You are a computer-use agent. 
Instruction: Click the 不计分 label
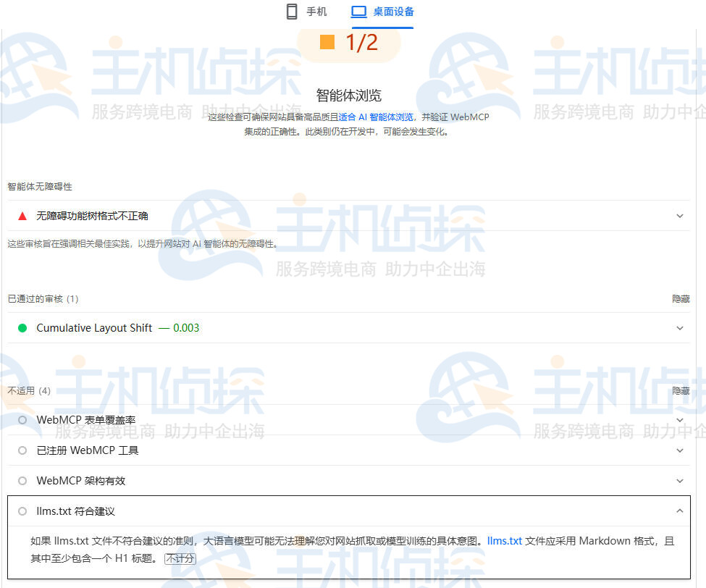pos(180,558)
